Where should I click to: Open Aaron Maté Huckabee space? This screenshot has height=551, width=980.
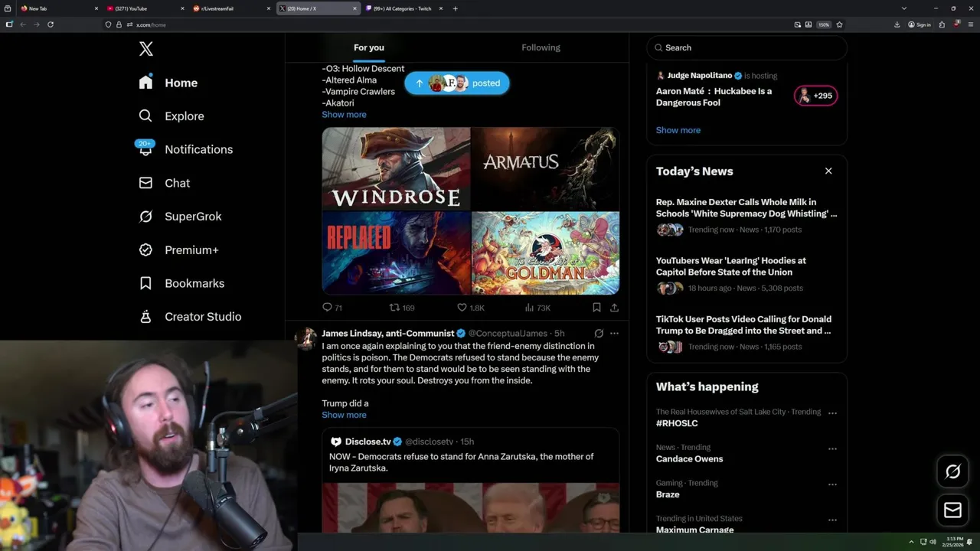click(x=714, y=96)
